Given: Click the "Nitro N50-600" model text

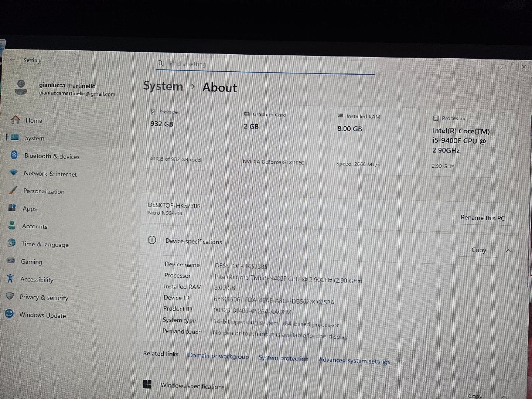Looking at the screenshot, I should tap(165, 213).
